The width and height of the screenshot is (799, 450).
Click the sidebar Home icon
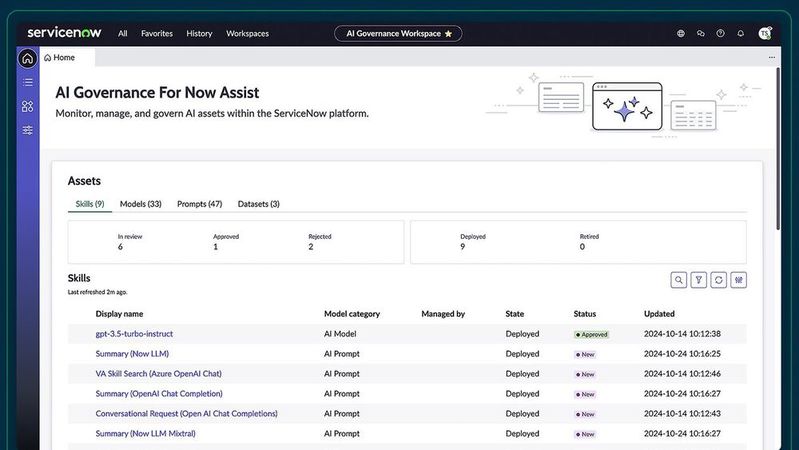coord(28,59)
